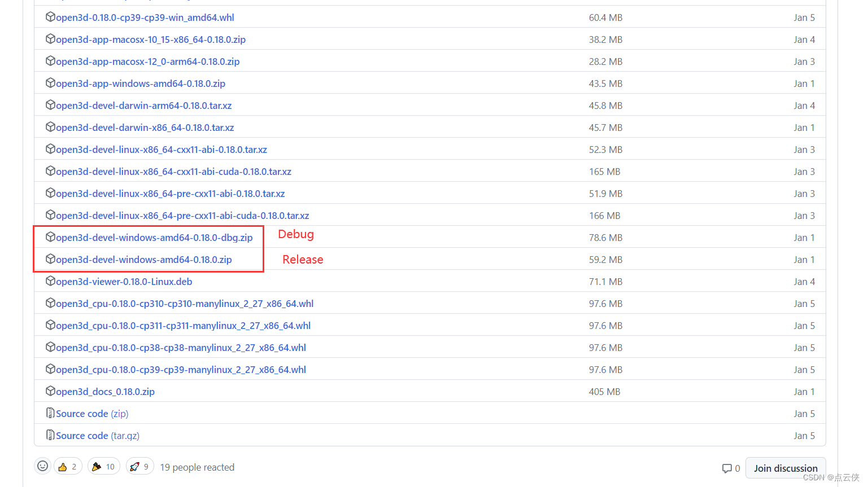Download open3d-app-macosx-12_0-arm64-0.18.0.zip
868x487 pixels.
(x=148, y=61)
